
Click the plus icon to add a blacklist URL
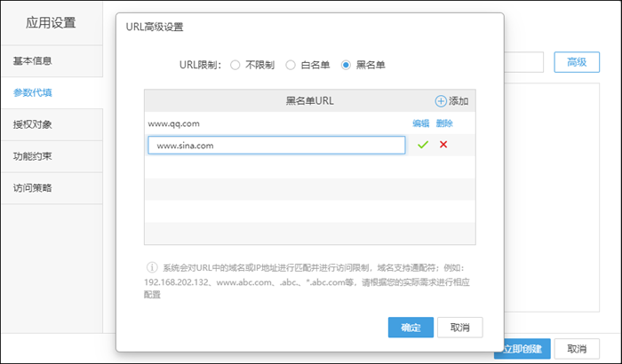pyautogui.click(x=441, y=101)
